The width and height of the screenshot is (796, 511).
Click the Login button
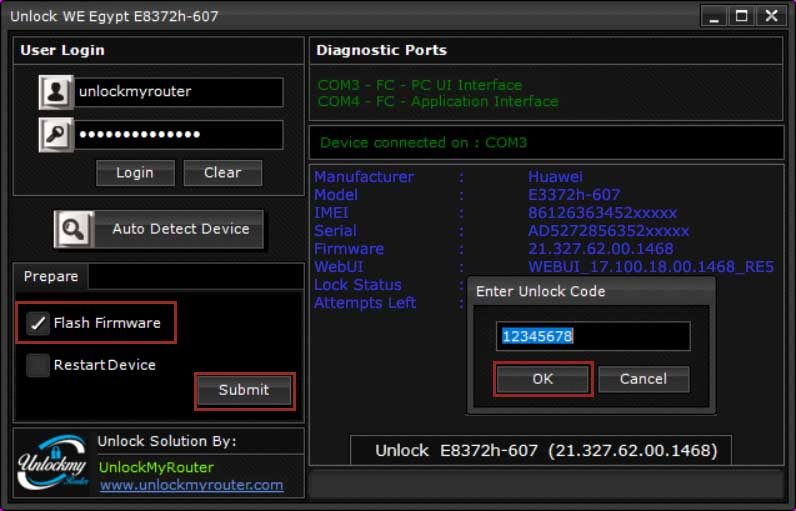[135, 173]
